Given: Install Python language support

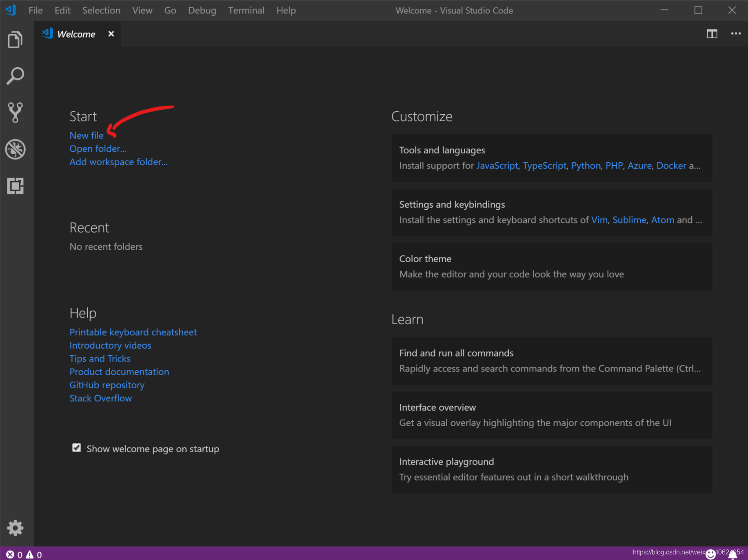Looking at the screenshot, I should pos(586,166).
